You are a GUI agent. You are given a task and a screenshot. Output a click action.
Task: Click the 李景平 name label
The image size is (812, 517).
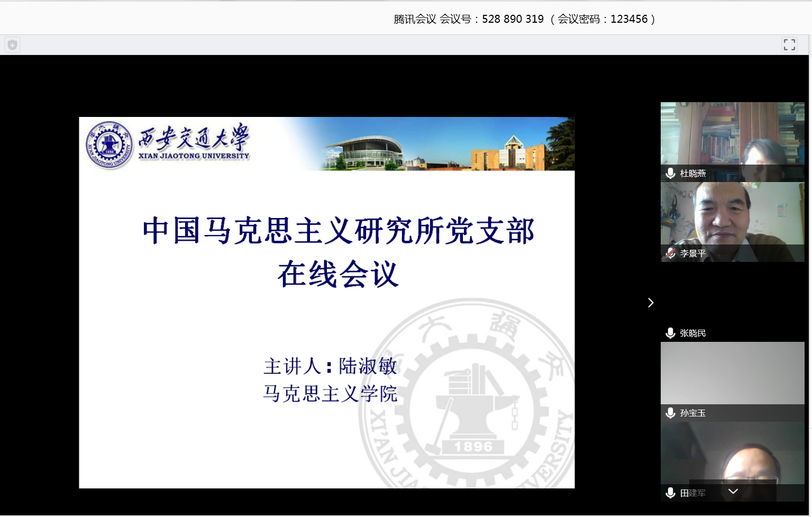pos(693,253)
